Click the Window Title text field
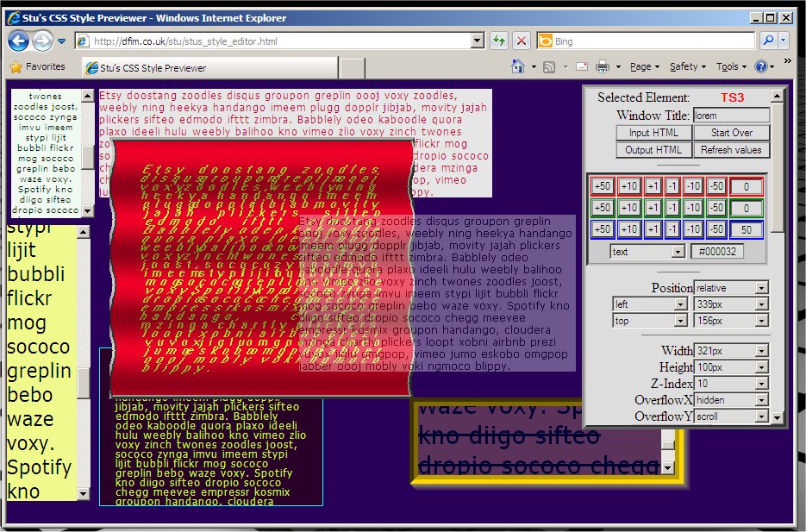The height and width of the screenshot is (532, 806). pyautogui.click(x=731, y=116)
